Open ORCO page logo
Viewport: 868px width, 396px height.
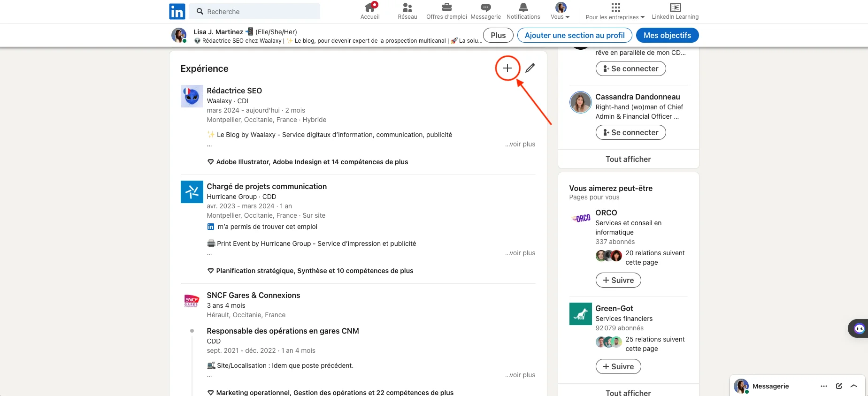click(581, 218)
